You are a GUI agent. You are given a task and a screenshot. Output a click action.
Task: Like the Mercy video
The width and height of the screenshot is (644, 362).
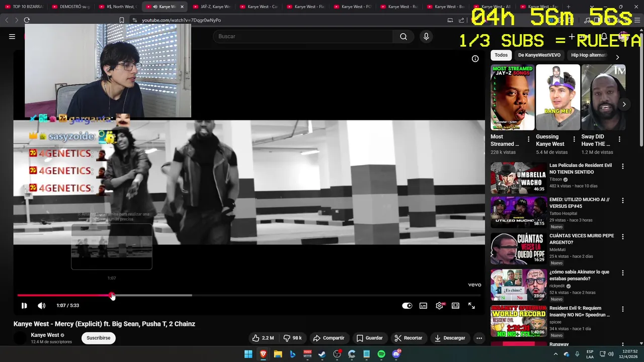(x=263, y=338)
